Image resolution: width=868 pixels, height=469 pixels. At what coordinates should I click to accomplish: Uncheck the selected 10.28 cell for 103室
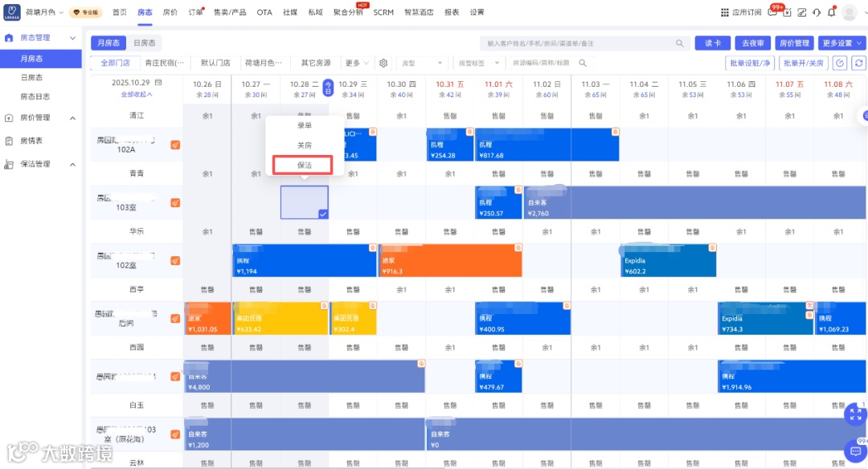[x=323, y=214]
